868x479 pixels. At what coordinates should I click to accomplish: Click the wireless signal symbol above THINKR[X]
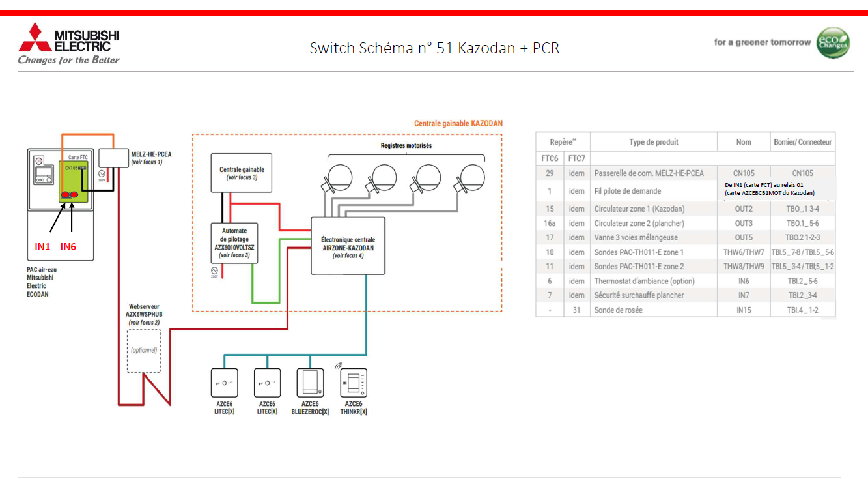(x=338, y=366)
